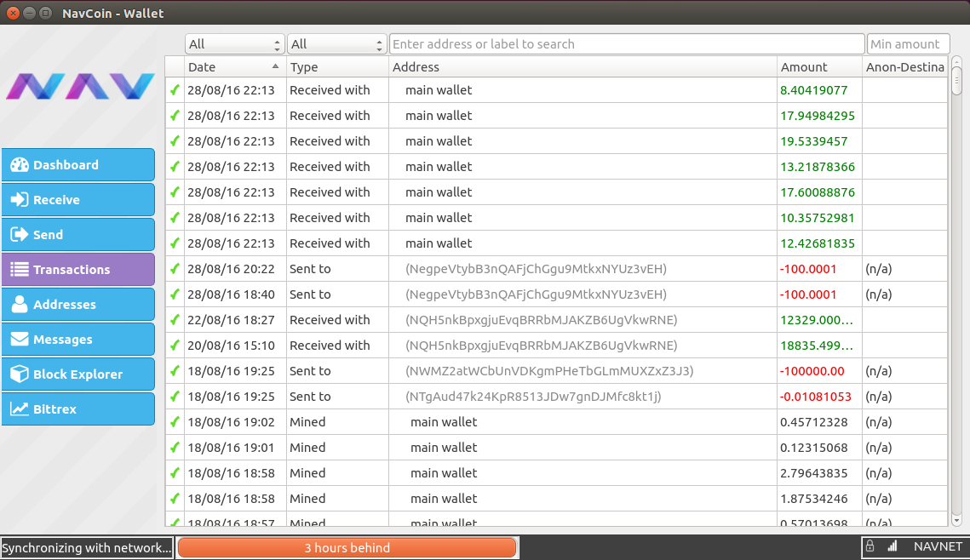Image resolution: width=970 pixels, height=560 pixels.
Task: Click confirmed checkmark of 2.79643835 mined row
Action: click(x=175, y=473)
